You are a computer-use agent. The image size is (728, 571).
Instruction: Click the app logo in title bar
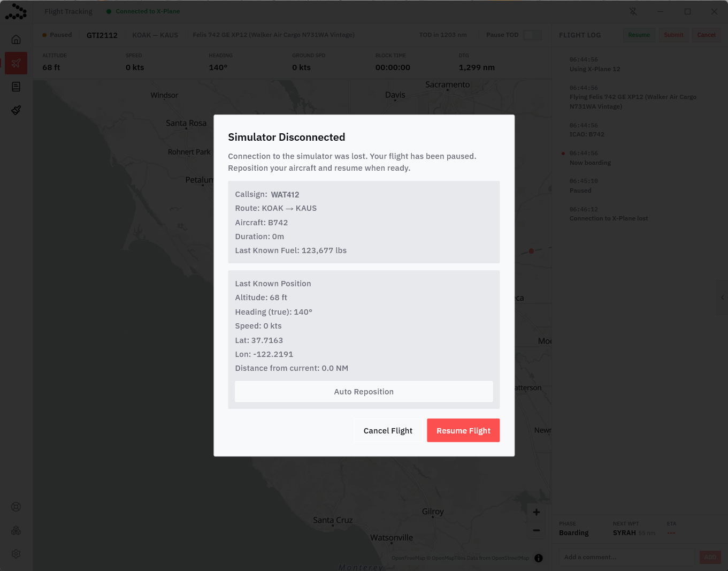click(x=16, y=12)
